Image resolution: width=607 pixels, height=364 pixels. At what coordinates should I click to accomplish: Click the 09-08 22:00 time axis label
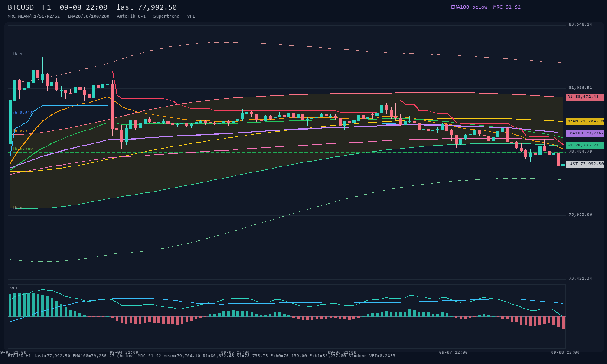click(565, 352)
